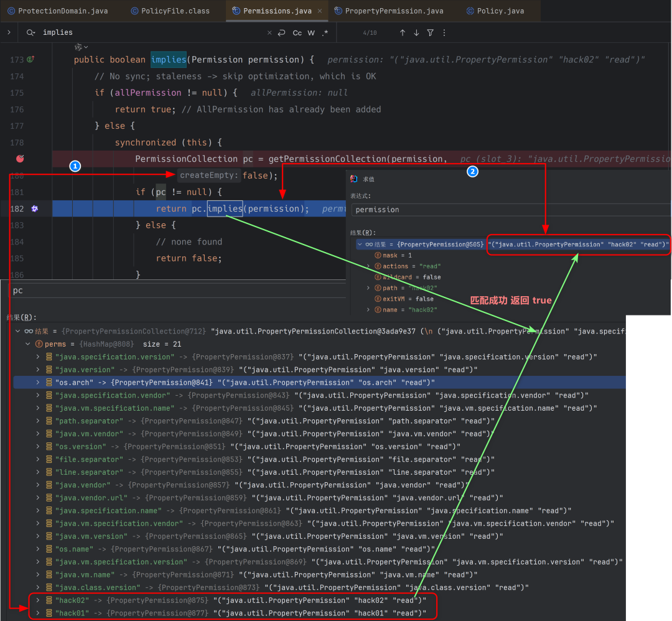Insert a new line in the search field
Viewport: 672px width, 621px height.
point(282,32)
